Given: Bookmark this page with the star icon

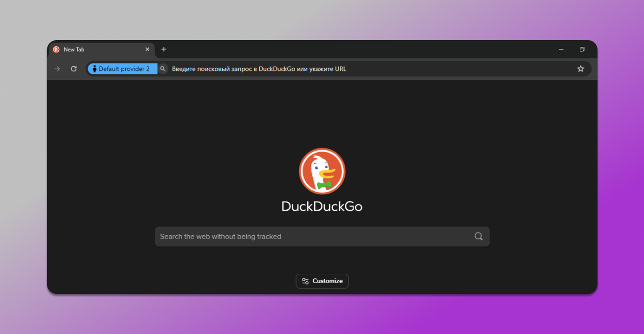Looking at the screenshot, I should click(x=580, y=69).
